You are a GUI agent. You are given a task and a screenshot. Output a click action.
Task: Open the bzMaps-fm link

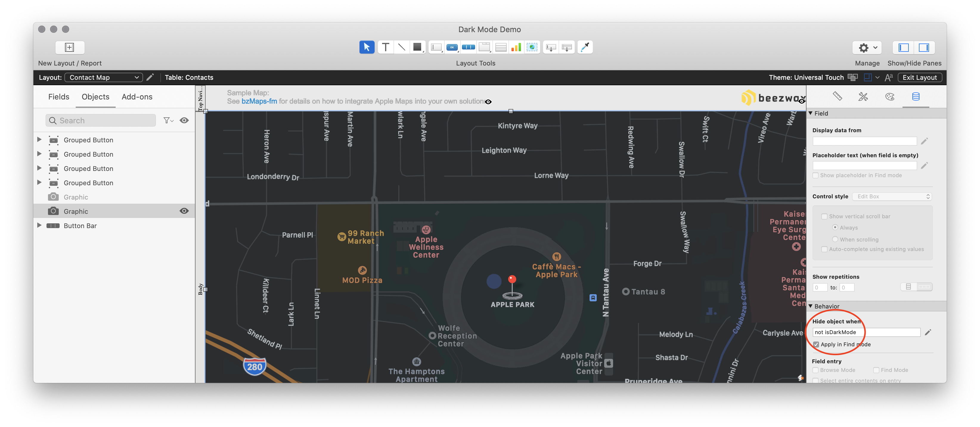click(259, 102)
